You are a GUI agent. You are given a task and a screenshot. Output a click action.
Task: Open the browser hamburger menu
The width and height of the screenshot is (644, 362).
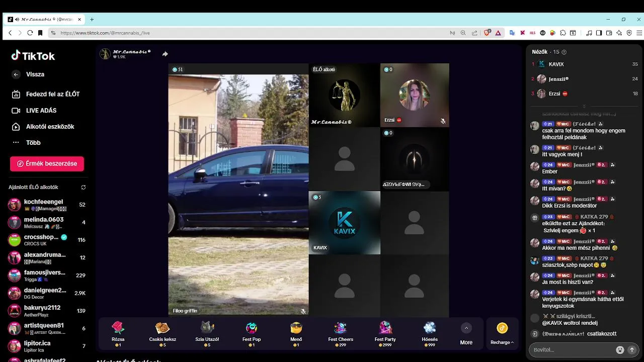(638, 33)
